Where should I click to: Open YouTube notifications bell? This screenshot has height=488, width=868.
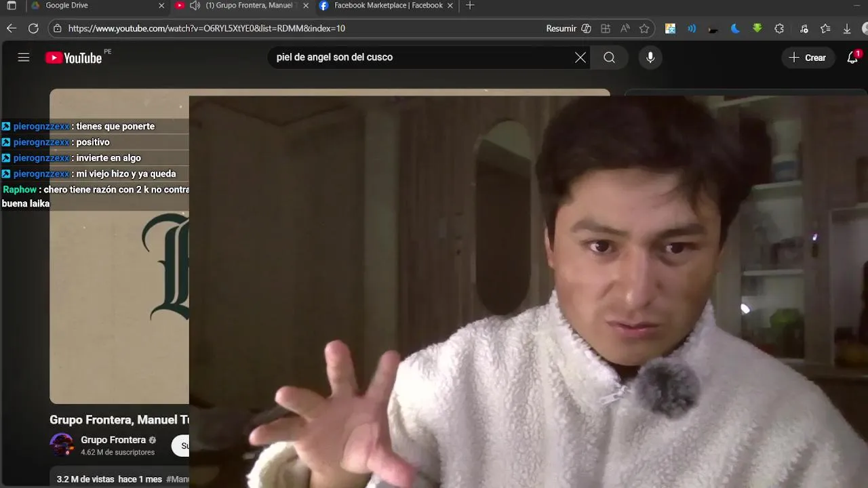click(x=853, y=58)
